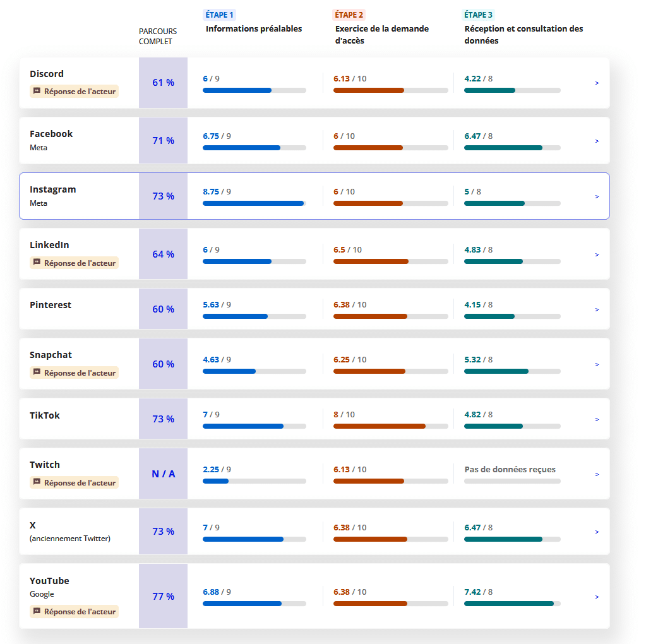Click LinkedIn's 6.5 / 10 score
The width and height of the screenshot is (646, 644).
pyautogui.click(x=347, y=249)
